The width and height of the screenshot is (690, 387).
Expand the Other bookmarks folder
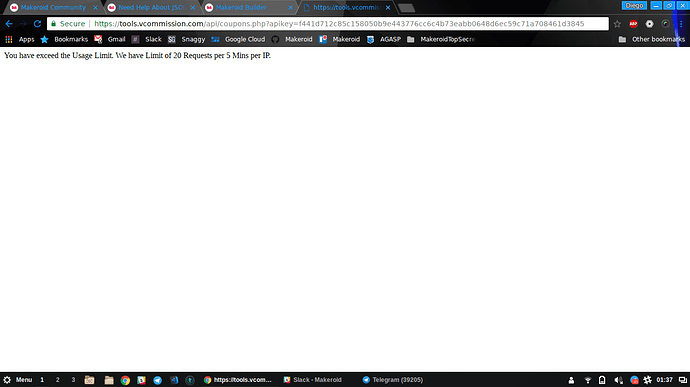[x=652, y=39]
